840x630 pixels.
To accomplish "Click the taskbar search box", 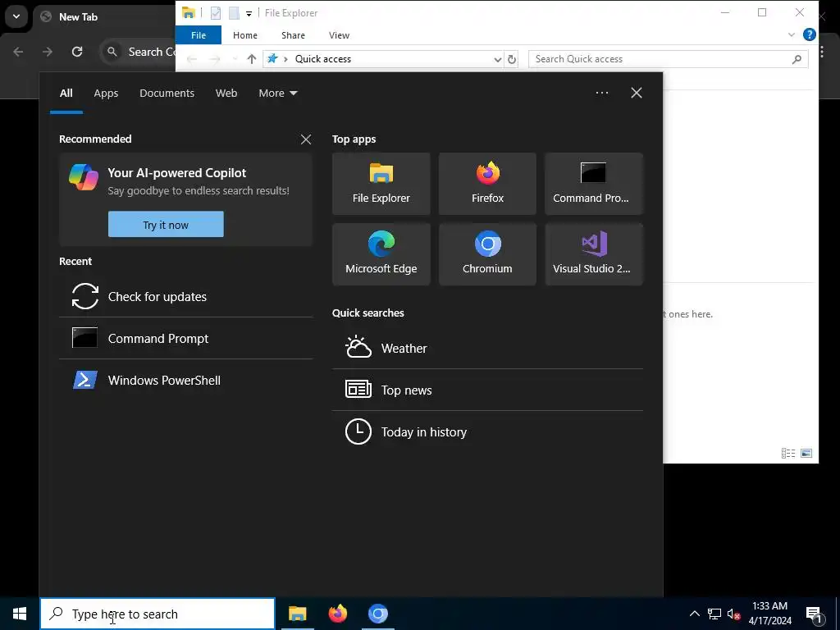I will point(157,614).
